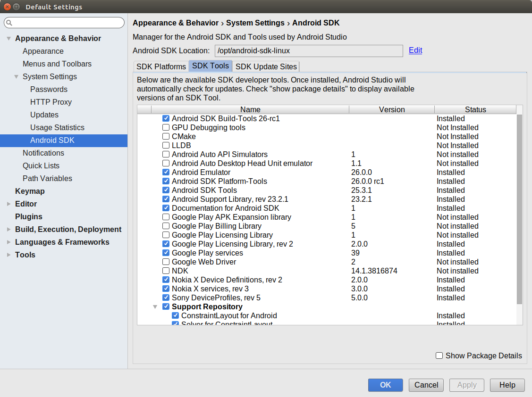This screenshot has height=397, width=532.
Task: Click the SDK tools list scrollbar
Action: pos(519,209)
